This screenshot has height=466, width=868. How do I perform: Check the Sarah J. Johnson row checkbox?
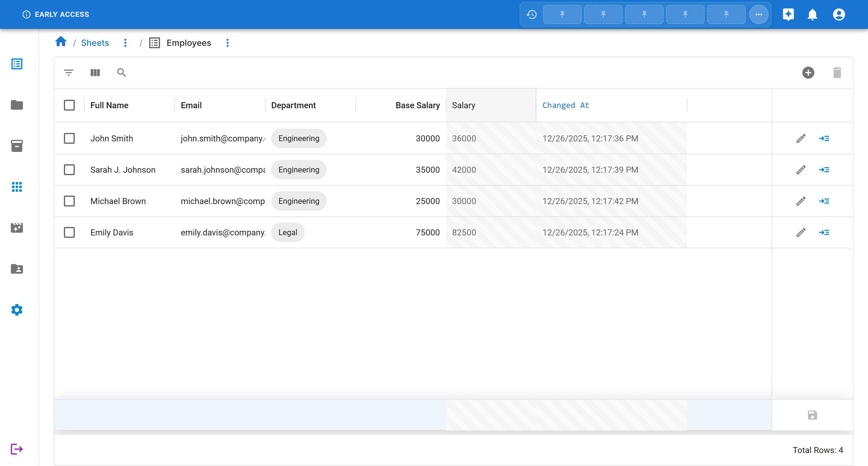tap(69, 170)
